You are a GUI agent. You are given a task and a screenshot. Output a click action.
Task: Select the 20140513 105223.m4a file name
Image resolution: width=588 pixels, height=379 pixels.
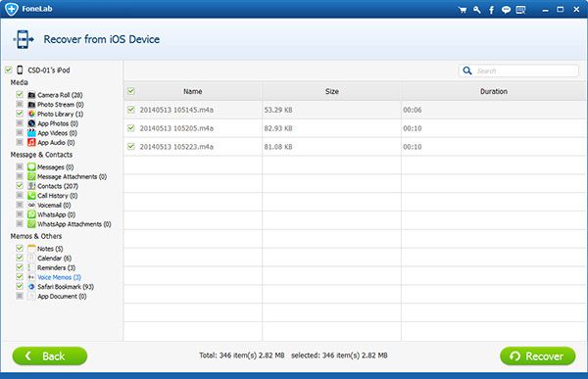click(x=176, y=147)
